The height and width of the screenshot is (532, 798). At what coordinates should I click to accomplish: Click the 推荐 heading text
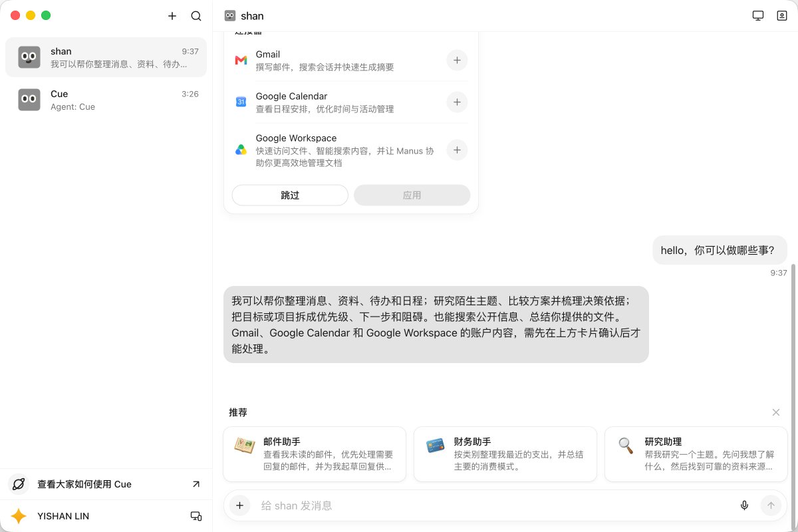click(238, 412)
